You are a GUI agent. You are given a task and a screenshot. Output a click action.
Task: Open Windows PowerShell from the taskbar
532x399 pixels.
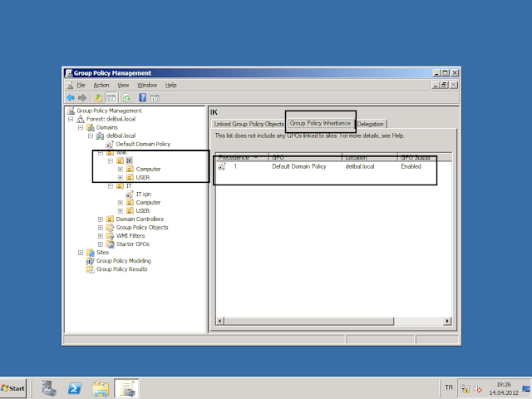pos(74,388)
